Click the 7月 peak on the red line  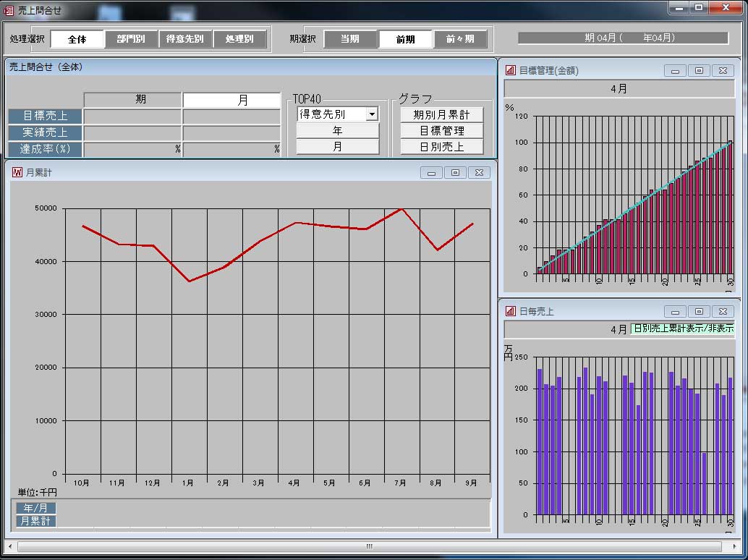click(401, 209)
